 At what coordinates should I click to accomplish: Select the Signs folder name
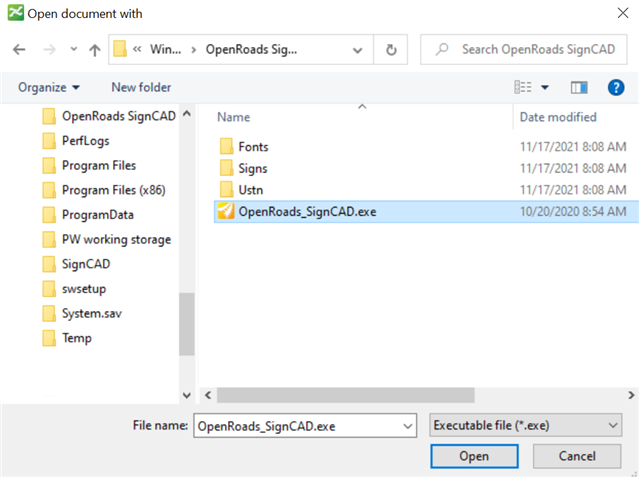coord(253,168)
